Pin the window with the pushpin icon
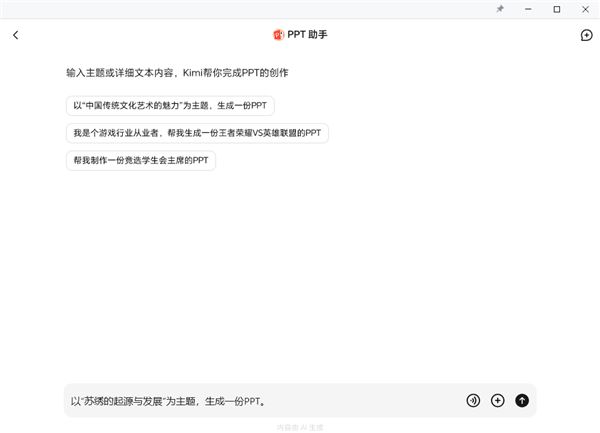 [500, 9]
